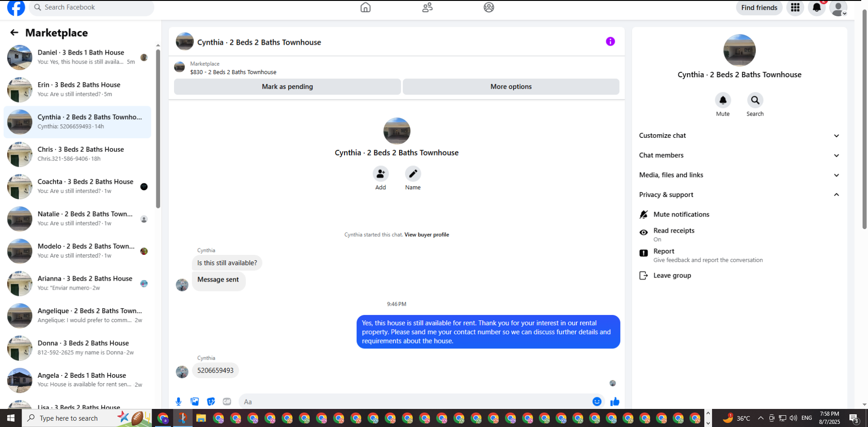Open the Friends icon in top navigation
868x427 pixels.
427,7
